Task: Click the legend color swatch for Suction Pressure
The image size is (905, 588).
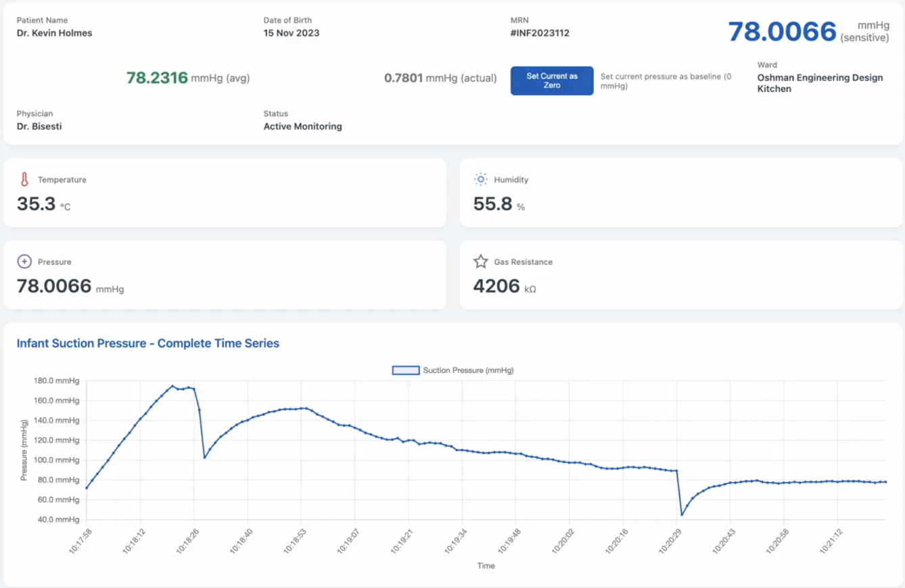Action: click(x=404, y=370)
